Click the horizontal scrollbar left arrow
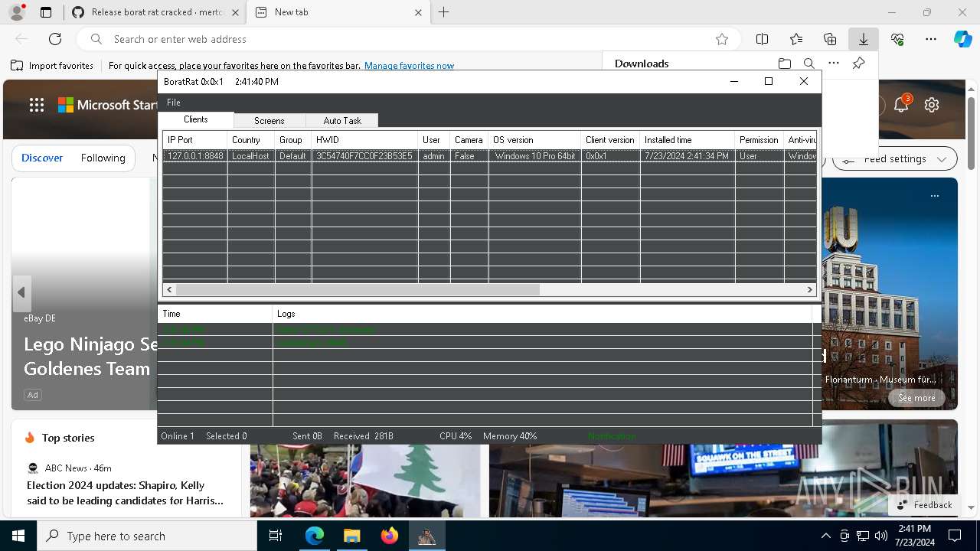This screenshot has height=551, width=980. tap(169, 290)
